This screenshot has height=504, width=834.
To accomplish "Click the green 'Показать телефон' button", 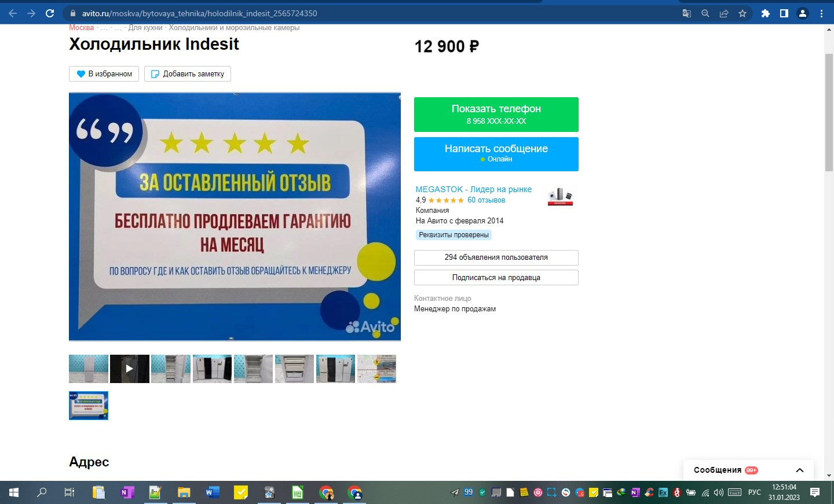I will (x=496, y=115).
